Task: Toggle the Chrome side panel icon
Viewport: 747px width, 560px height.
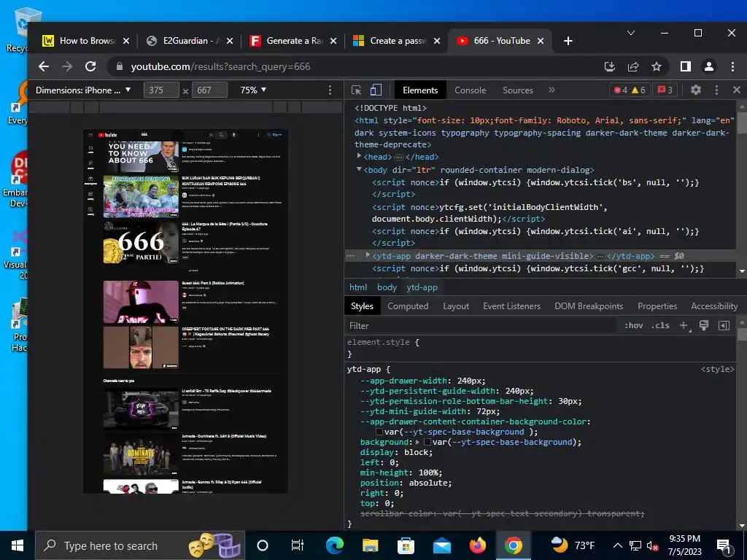Action: (x=686, y=66)
